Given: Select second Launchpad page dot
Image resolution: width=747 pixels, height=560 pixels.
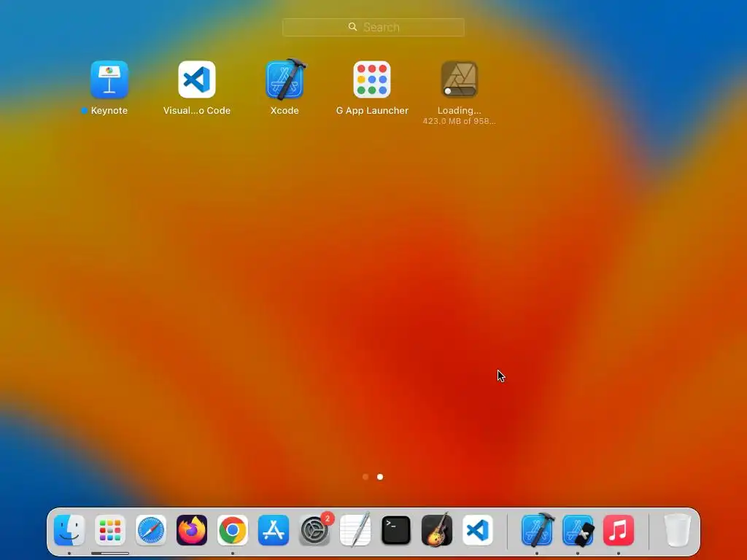Looking at the screenshot, I should pos(380,477).
